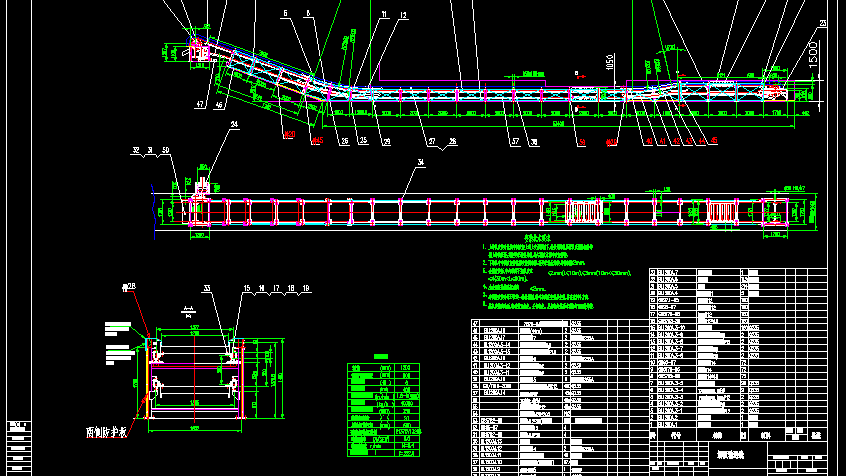This screenshot has width=846, height=476.
Task: Click callout number 33 on section view
Action: [x=207, y=289]
